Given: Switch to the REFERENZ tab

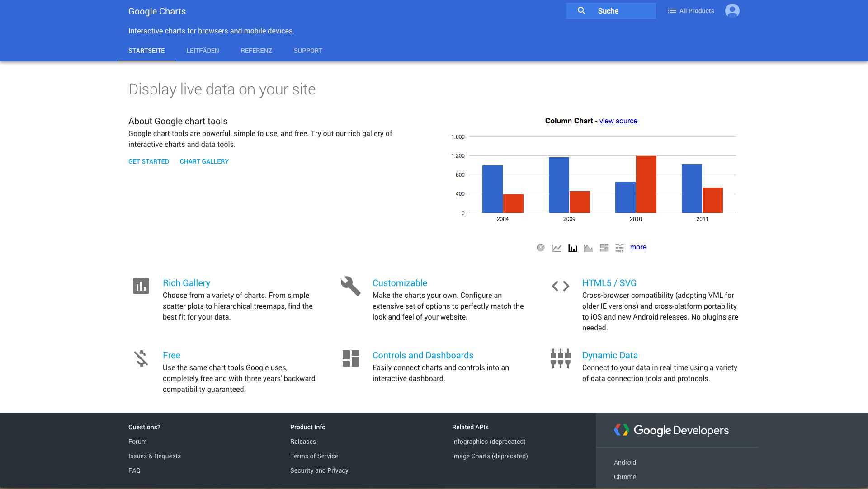Looking at the screenshot, I should [x=256, y=51].
